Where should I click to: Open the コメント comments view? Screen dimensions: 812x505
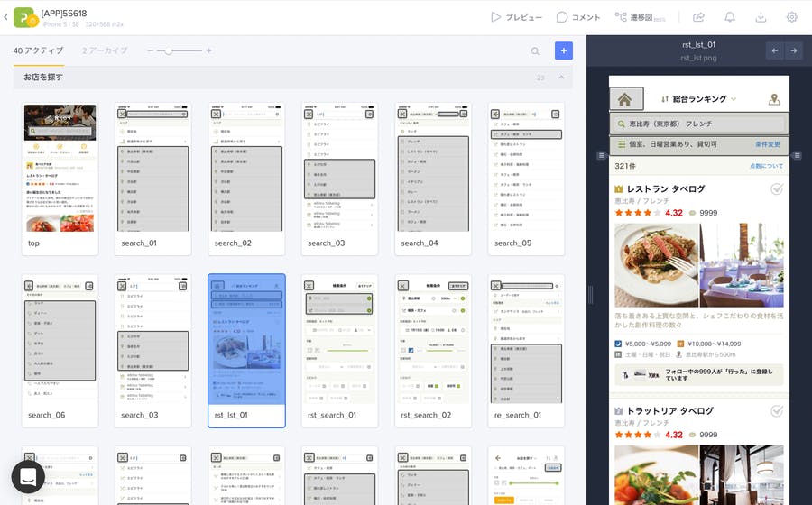click(578, 17)
